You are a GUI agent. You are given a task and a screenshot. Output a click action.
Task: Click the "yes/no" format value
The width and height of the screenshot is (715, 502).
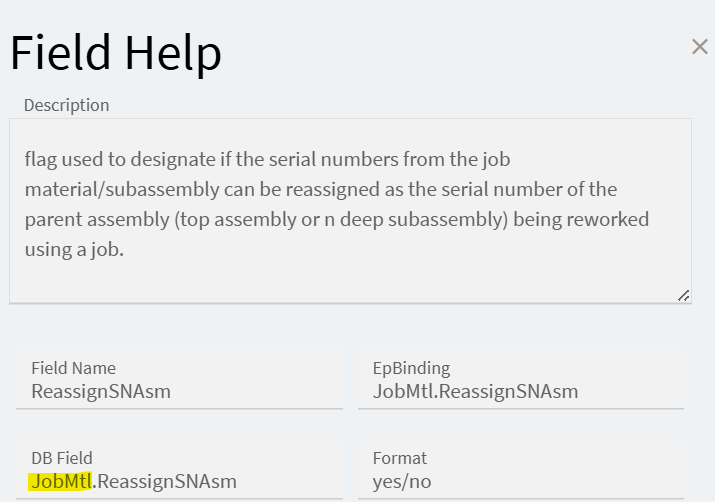(x=400, y=482)
